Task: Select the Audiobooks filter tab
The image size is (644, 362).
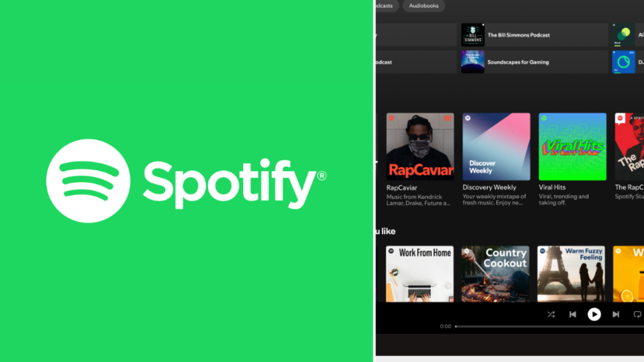Action: pyautogui.click(x=423, y=6)
